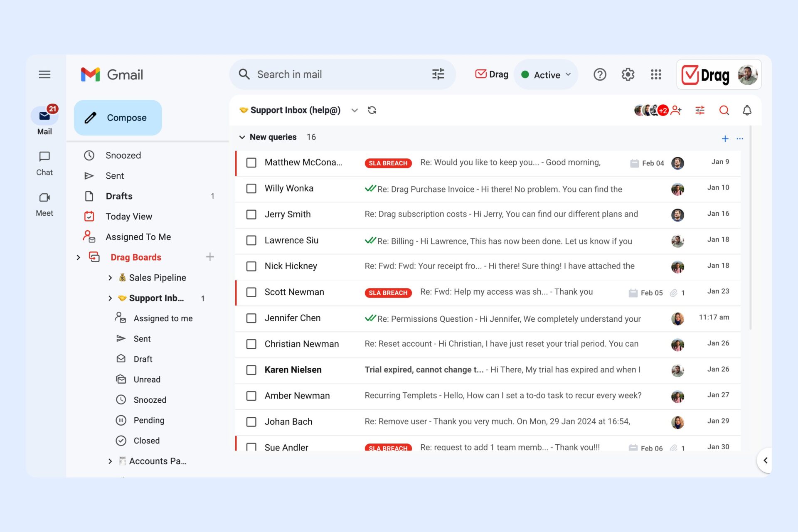
Task: Add a new Drag Board
Action: pos(210,257)
